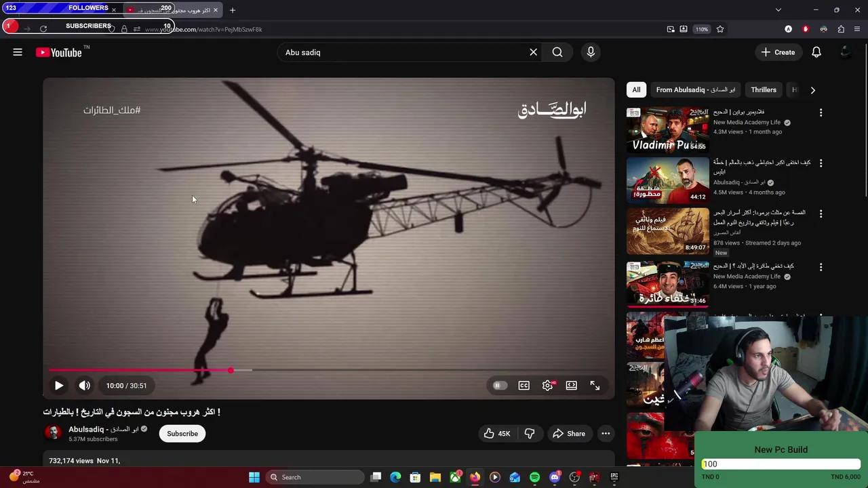This screenshot has height=488, width=868.
Task: Open the Vladimir Putin 54:55 thumbnail
Action: click(667, 129)
